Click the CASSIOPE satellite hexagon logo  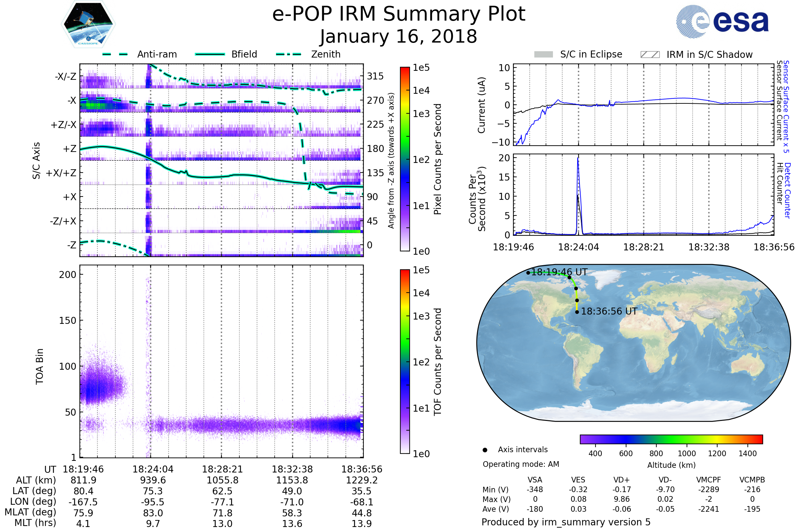[88, 24]
